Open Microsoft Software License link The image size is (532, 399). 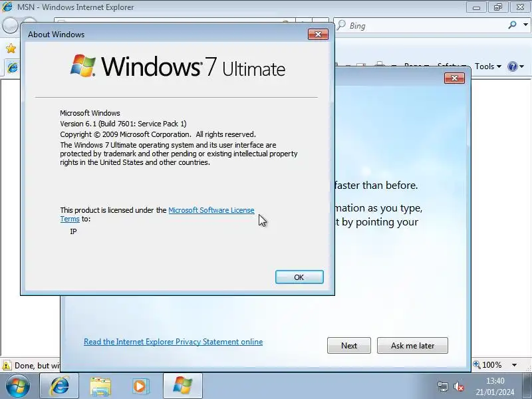coord(211,210)
